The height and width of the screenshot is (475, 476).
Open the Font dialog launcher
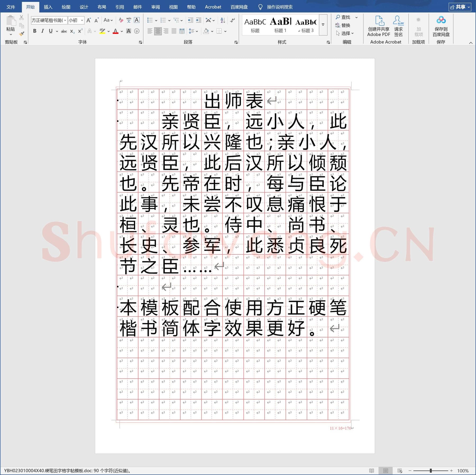[140, 42]
